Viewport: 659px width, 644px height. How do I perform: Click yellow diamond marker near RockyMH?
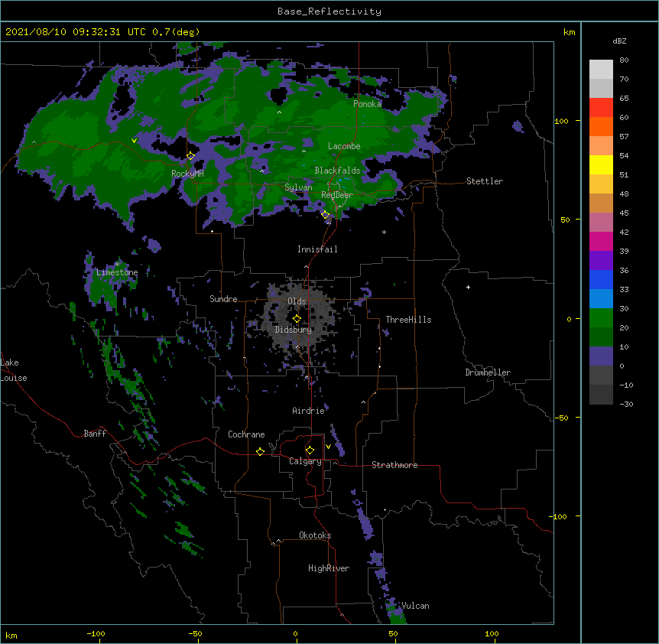coord(191,156)
